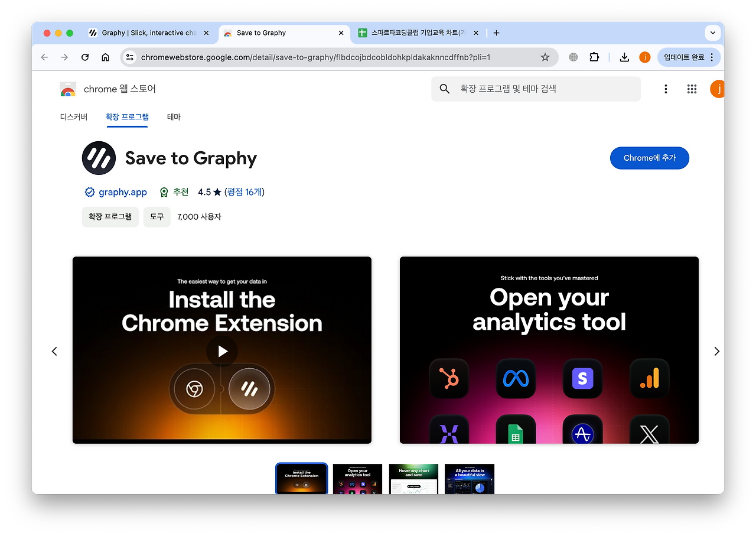756x536 pixels.
Task: Click the 7,000 사용자 user count text
Action: click(199, 217)
